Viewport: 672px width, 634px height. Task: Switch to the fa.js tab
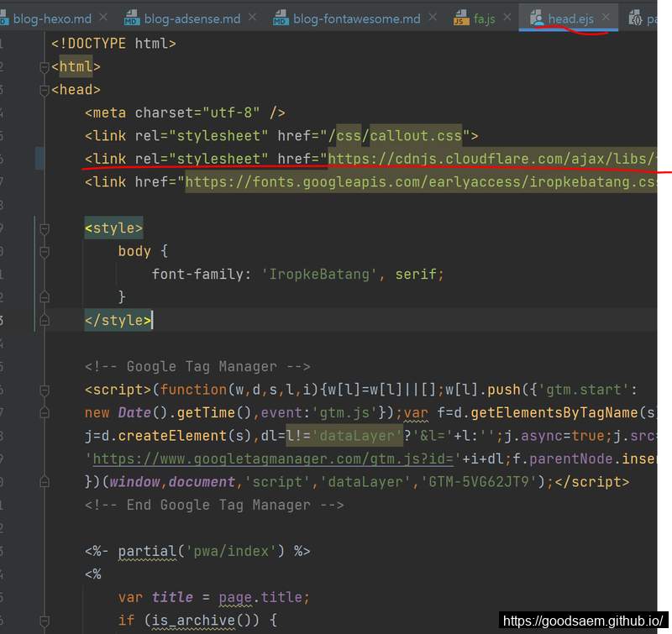[485, 18]
